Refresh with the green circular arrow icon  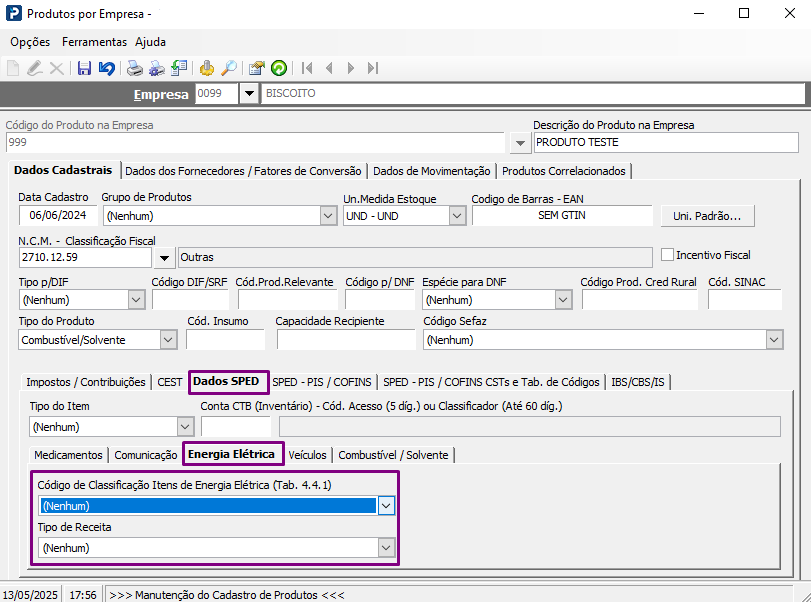[279, 68]
